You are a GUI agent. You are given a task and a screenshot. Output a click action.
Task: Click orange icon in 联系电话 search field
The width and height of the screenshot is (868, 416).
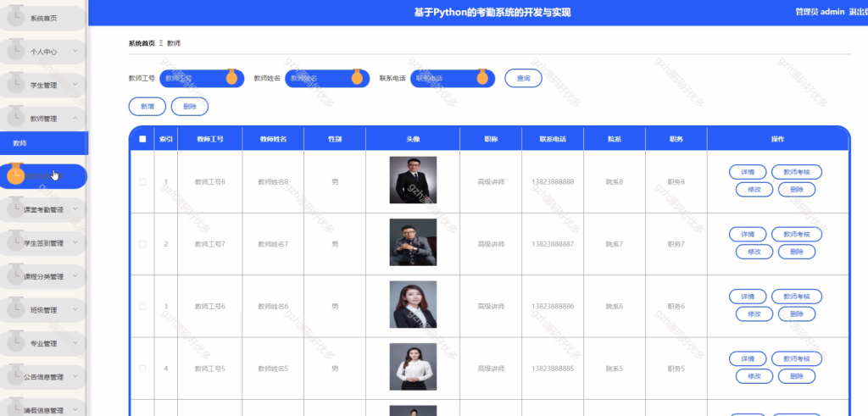coord(482,77)
